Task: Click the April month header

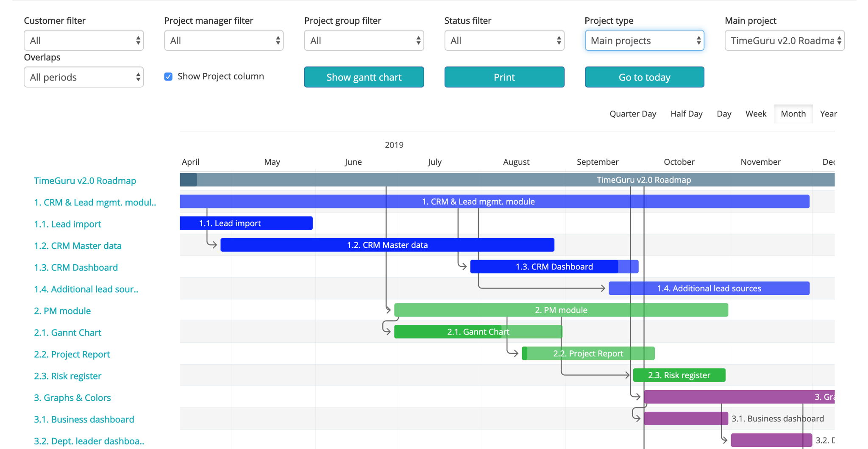Action: tap(190, 162)
